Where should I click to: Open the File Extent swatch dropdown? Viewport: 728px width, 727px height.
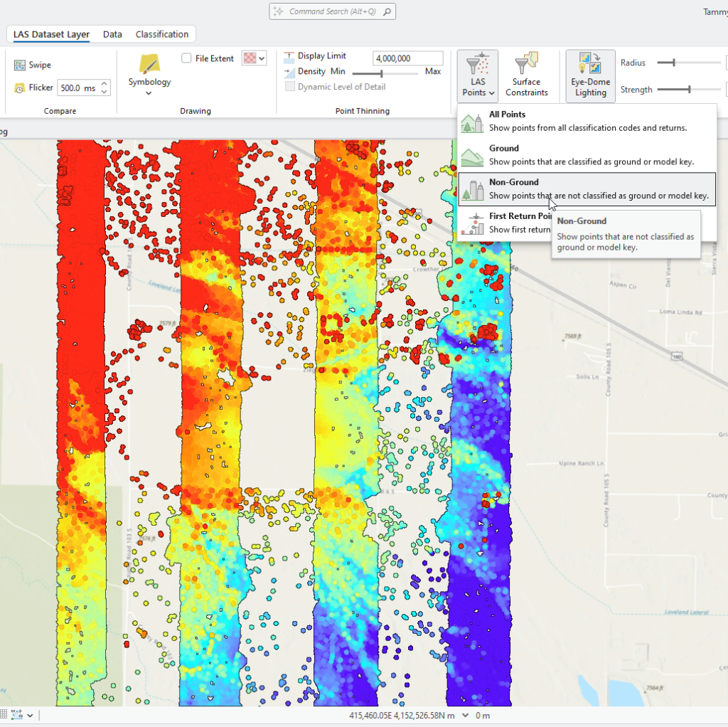[261, 58]
